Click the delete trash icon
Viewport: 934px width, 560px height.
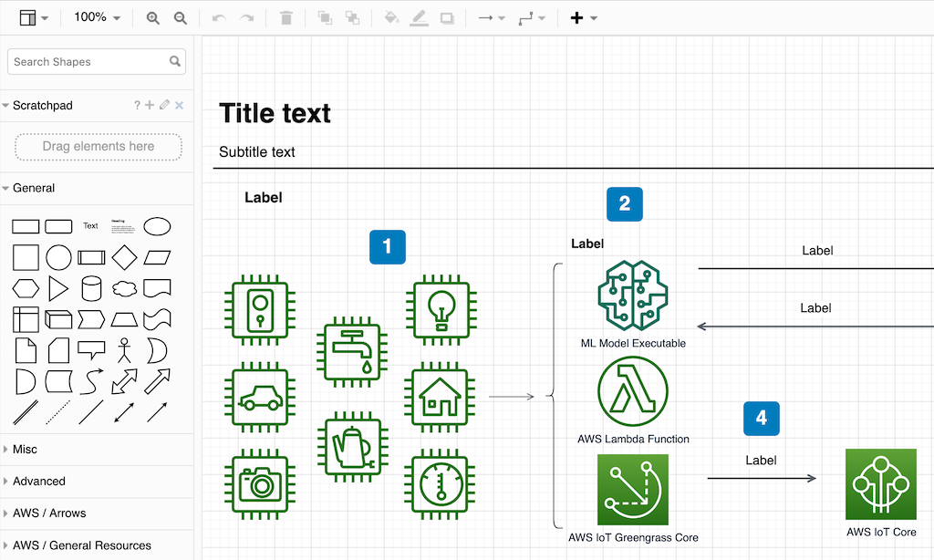pyautogui.click(x=286, y=18)
